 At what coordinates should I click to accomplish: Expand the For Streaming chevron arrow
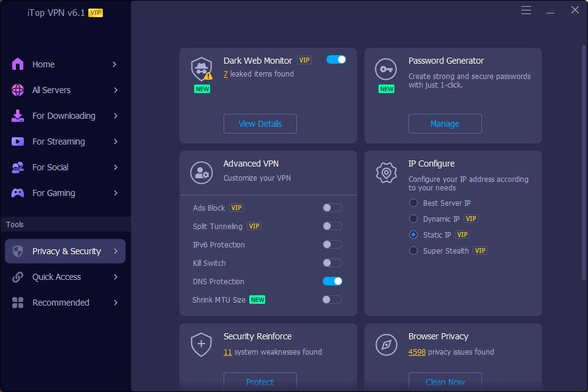[x=116, y=141]
